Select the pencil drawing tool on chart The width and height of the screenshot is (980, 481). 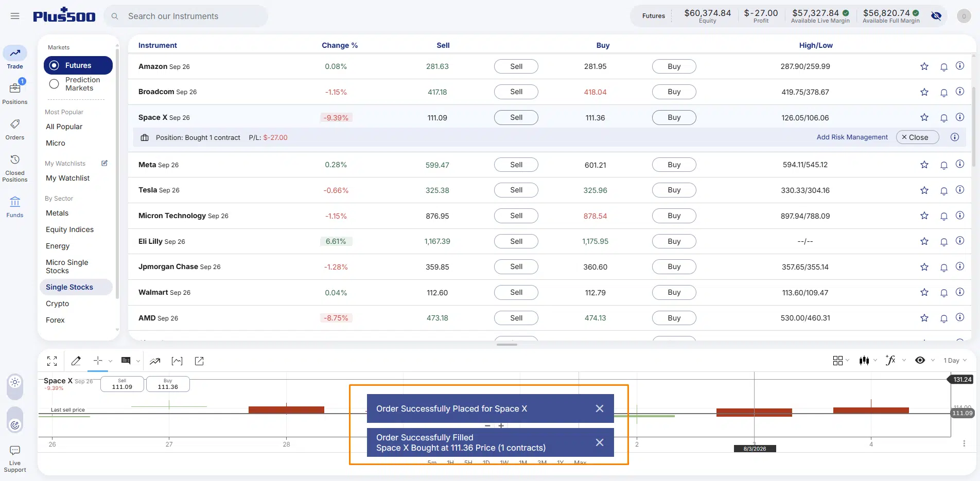coord(76,361)
